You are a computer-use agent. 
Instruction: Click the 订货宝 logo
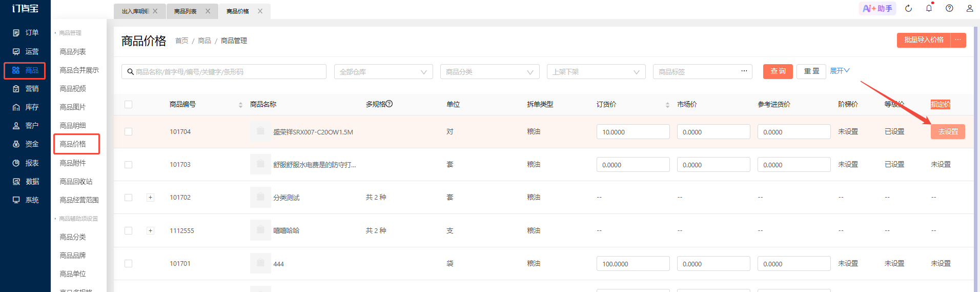click(x=25, y=8)
